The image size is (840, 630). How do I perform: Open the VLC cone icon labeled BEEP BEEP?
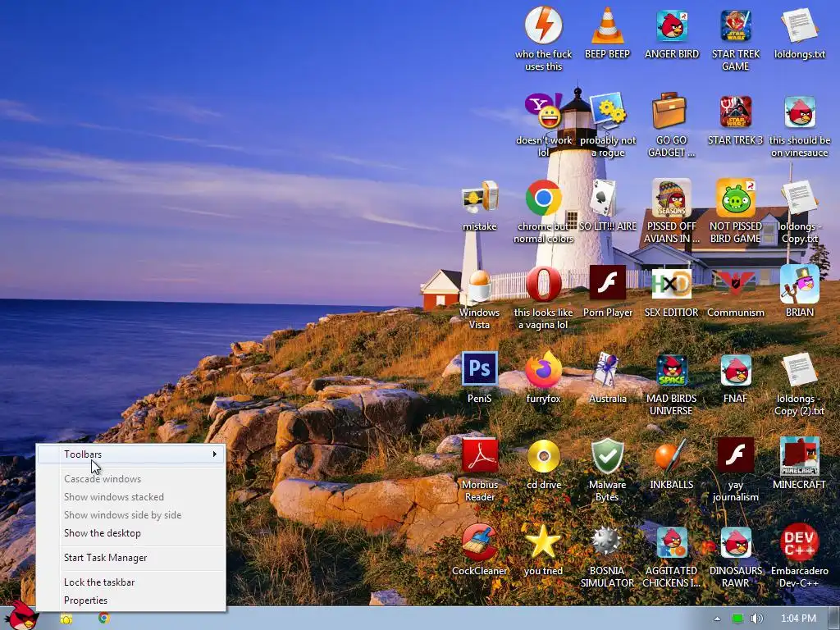tap(608, 25)
